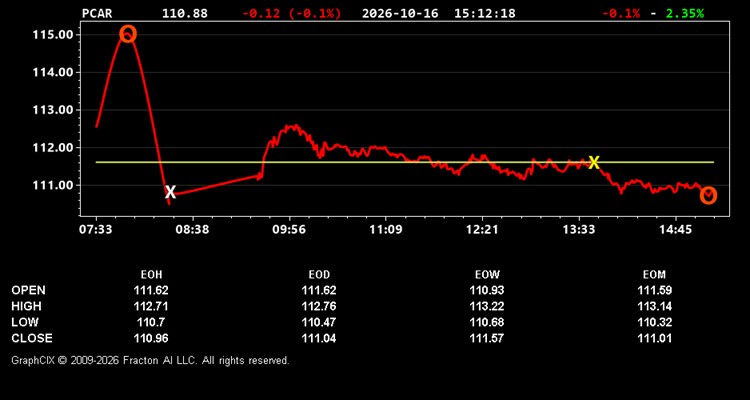Click the GraphCIX copyright notice
The width and height of the screenshot is (750, 400).
click(x=150, y=360)
